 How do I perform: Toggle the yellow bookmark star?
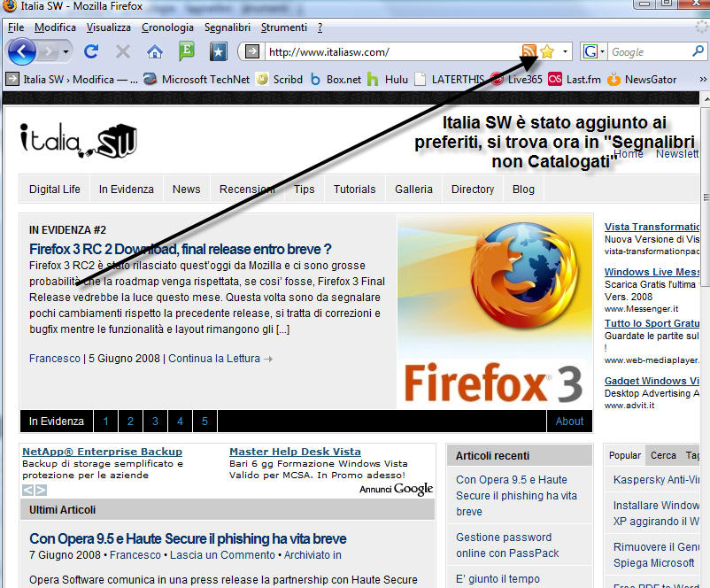coord(547,51)
